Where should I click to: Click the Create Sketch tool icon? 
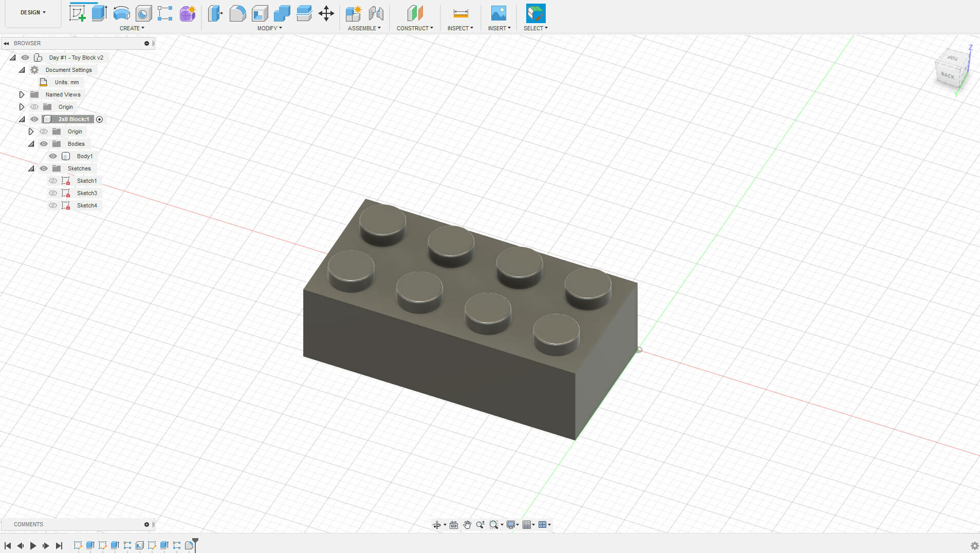[x=77, y=13]
